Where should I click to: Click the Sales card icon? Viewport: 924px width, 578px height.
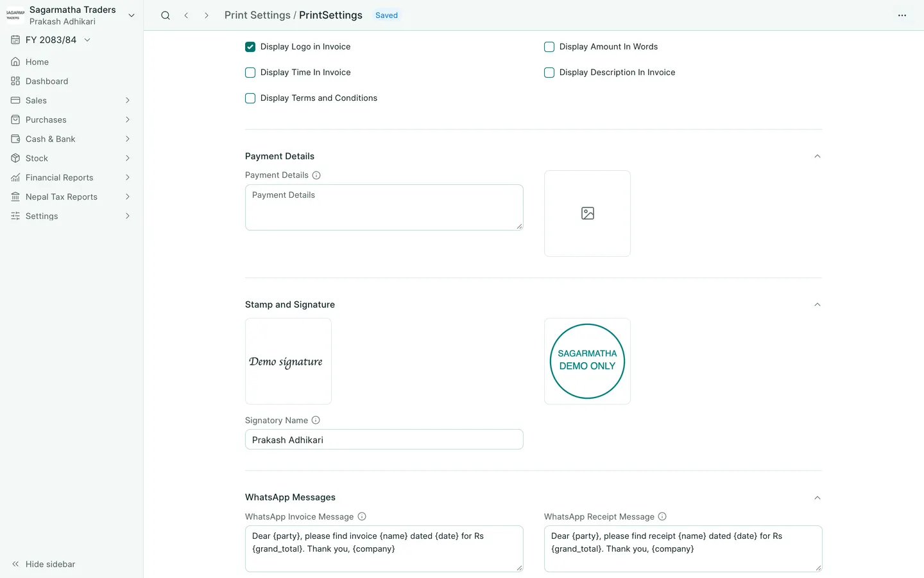coord(15,100)
